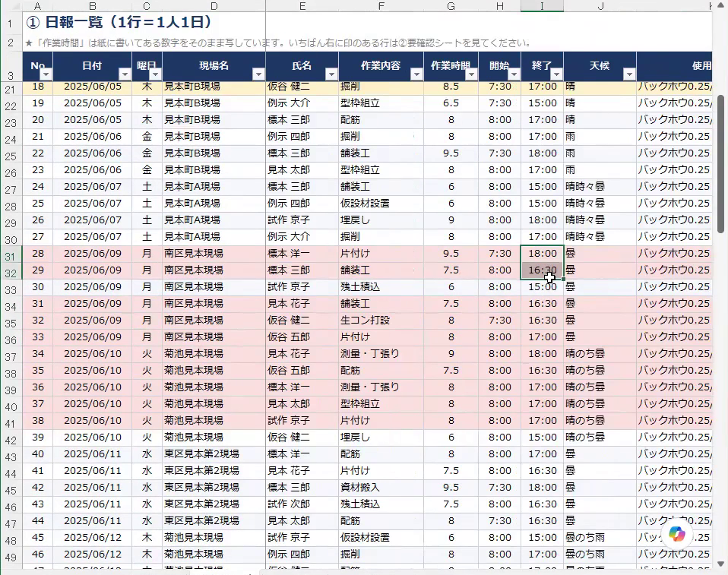
Task: Select row 31 header
Action: coord(11,256)
